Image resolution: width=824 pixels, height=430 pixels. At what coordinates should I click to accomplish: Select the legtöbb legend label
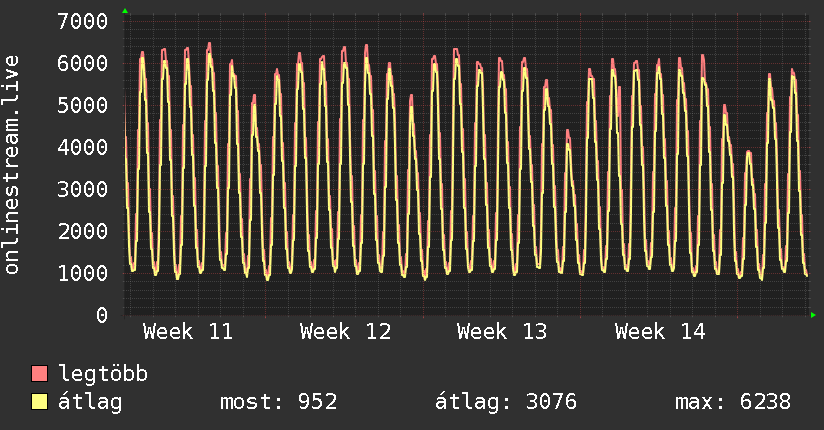pyautogui.click(x=103, y=374)
